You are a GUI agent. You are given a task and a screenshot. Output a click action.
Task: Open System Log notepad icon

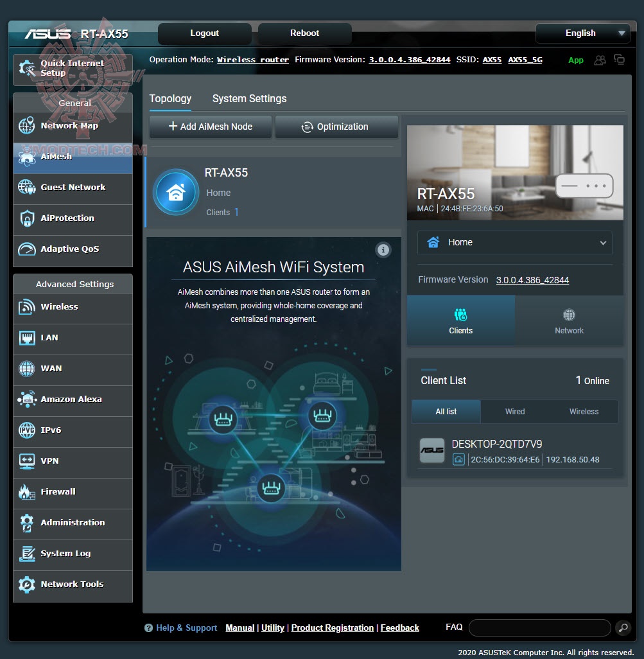coord(27,554)
